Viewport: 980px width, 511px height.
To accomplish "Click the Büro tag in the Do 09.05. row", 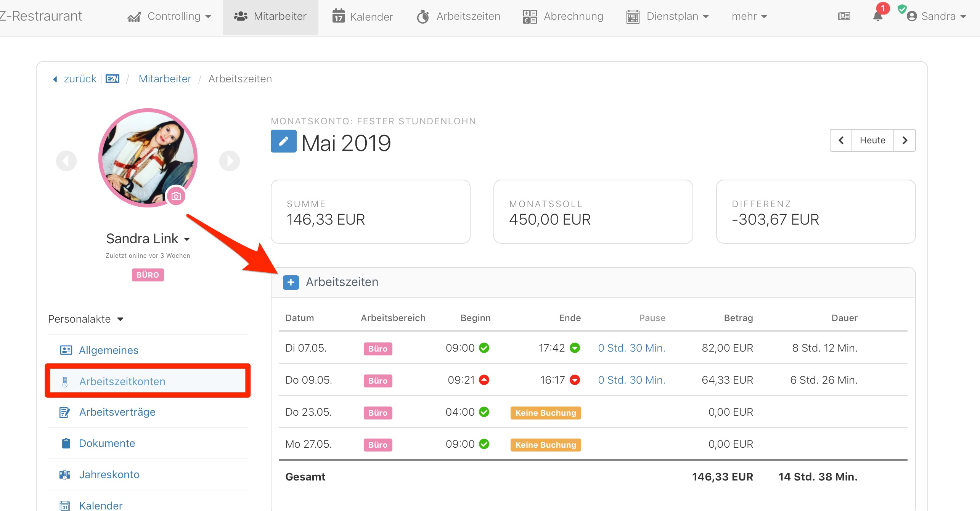I will (378, 381).
